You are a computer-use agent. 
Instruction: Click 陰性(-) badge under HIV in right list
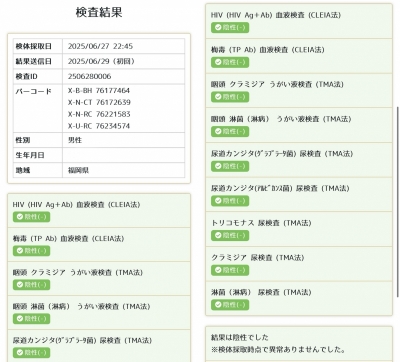pyautogui.click(x=230, y=27)
